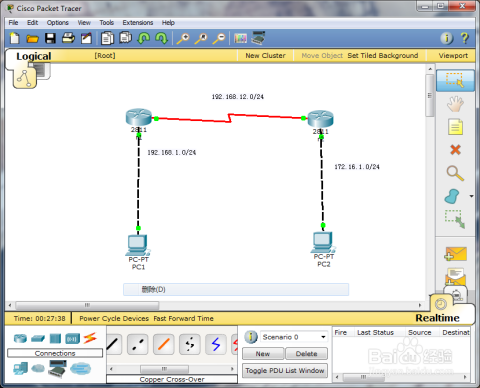Click the question mark Help icon
Screen dimensions: 480x388
pos(465,38)
